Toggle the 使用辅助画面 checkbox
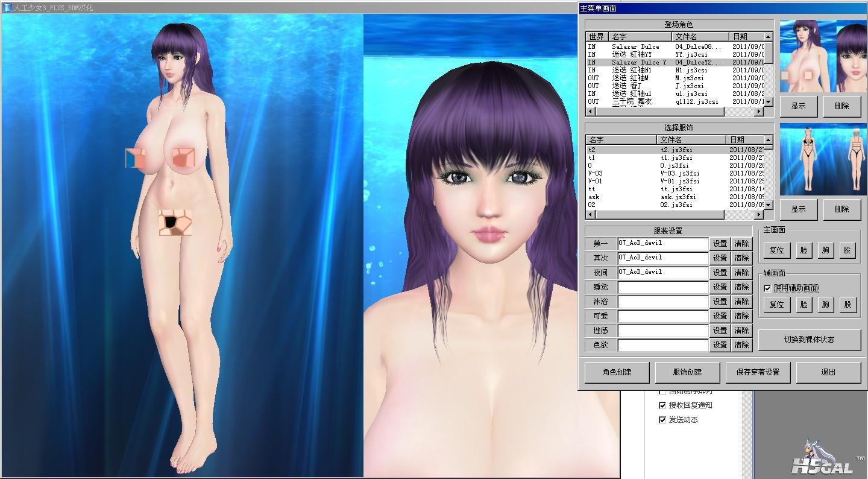Screen dimensions: 868x479 767,288
